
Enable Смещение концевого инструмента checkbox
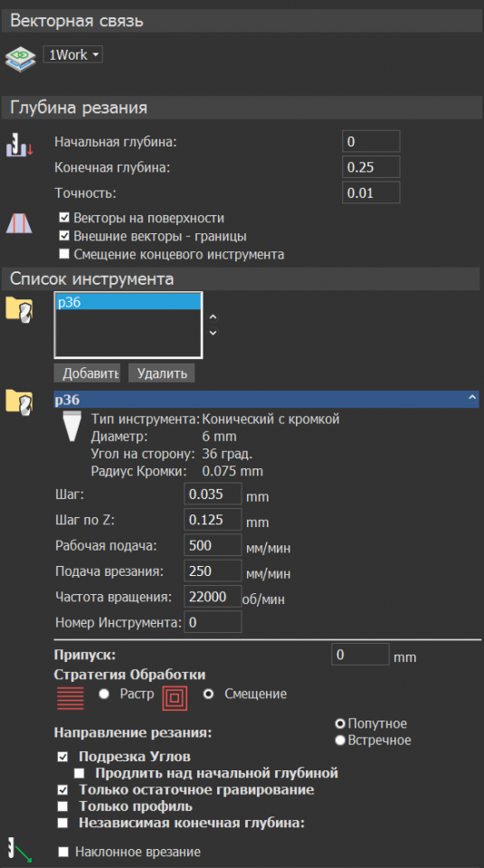coord(64,253)
